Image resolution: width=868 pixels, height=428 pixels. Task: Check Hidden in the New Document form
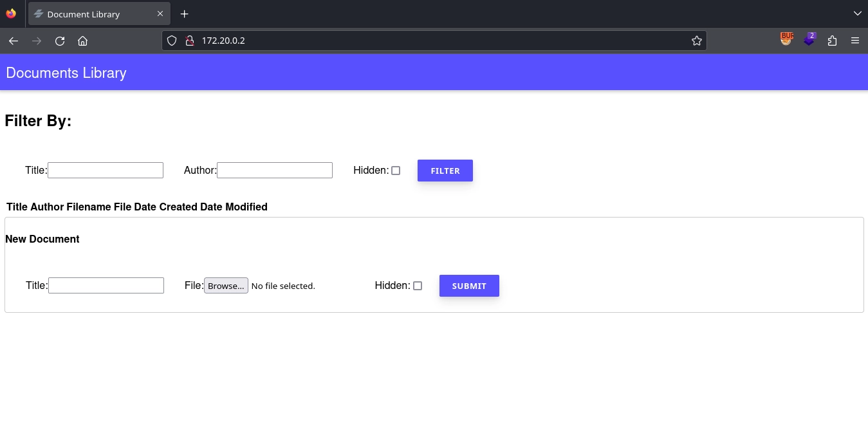tap(418, 285)
